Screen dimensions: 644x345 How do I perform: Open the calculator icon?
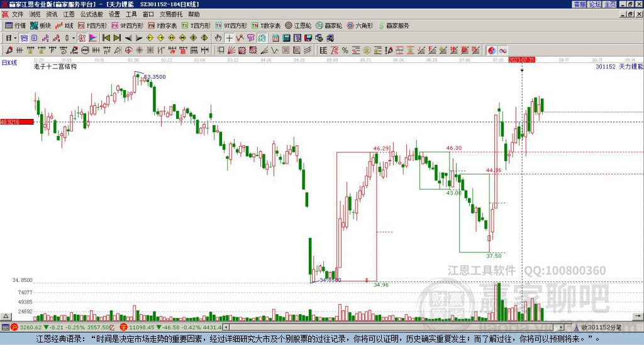[x=287, y=38]
